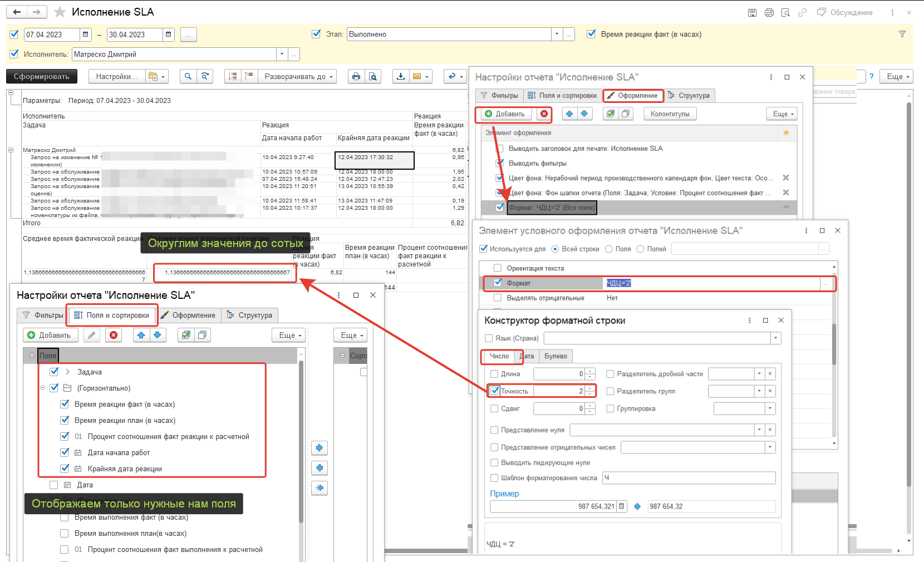Open the Этап dropdown list arrow
Image resolution: width=924 pixels, height=562 pixels.
click(557, 34)
